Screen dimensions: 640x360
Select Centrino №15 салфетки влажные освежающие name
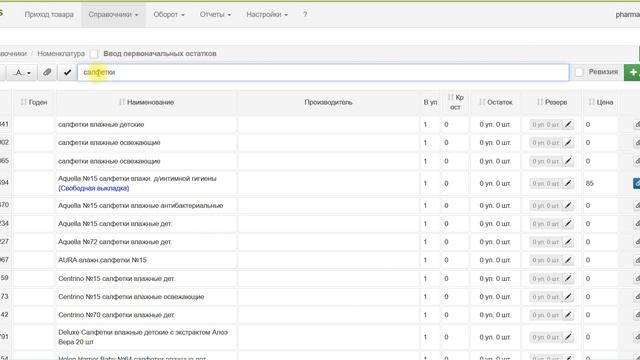click(131, 297)
